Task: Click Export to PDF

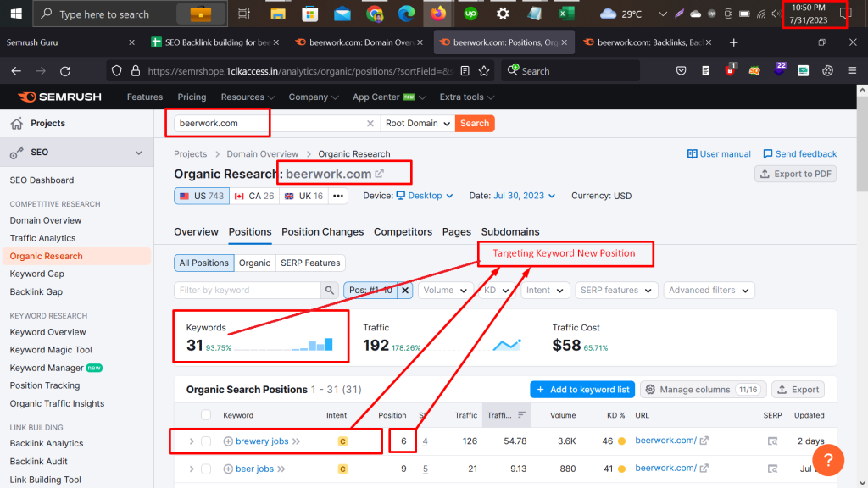Action: pos(795,174)
